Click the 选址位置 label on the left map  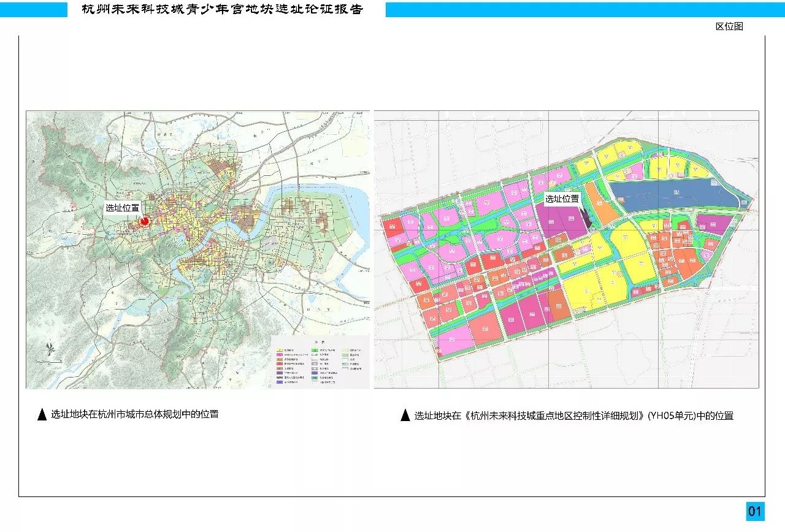tap(122, 208)
